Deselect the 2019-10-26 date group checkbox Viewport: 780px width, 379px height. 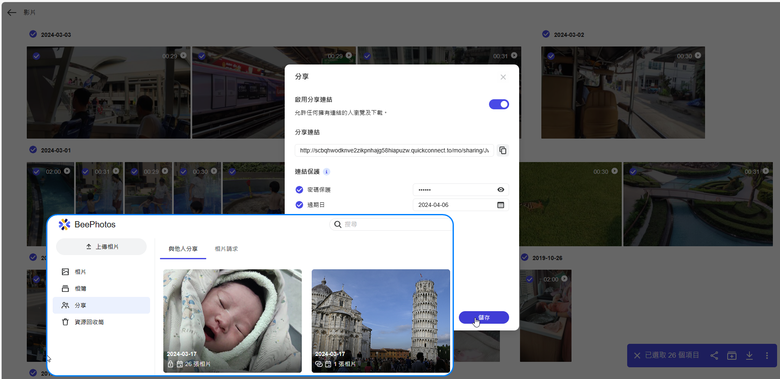pos(524,257)
